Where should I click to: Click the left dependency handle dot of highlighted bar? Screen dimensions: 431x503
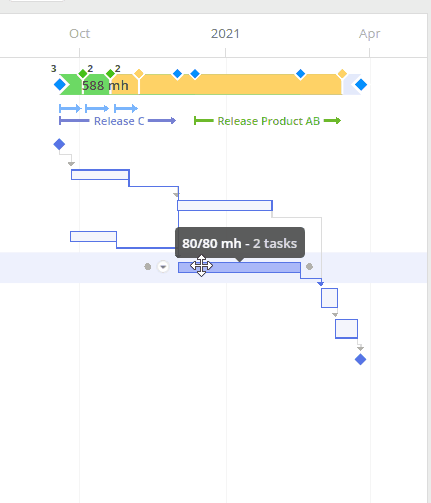click(x=148, y=267)
